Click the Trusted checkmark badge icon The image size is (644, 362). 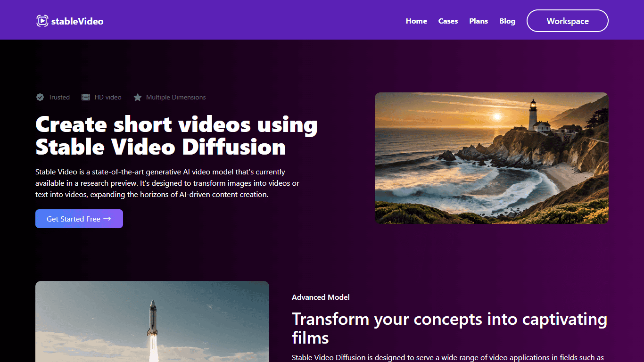(40, 97)
